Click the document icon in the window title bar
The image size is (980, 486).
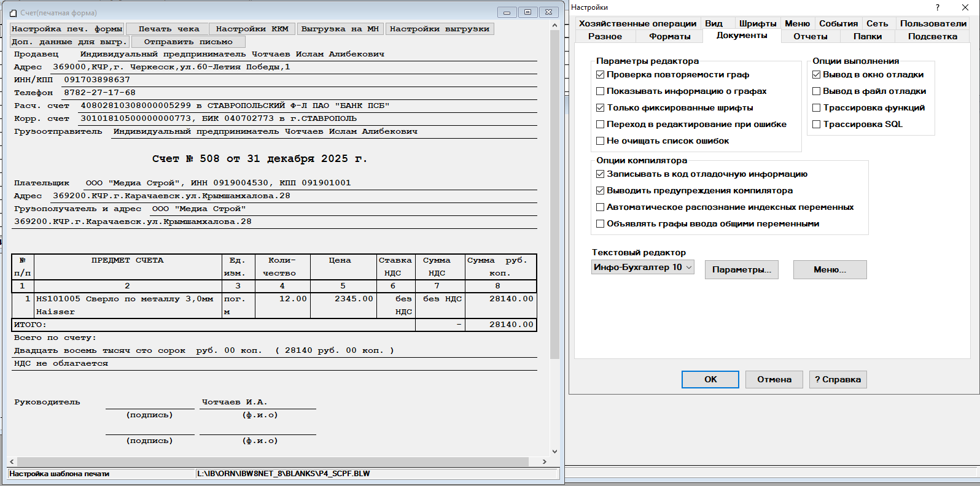[13, 13]
